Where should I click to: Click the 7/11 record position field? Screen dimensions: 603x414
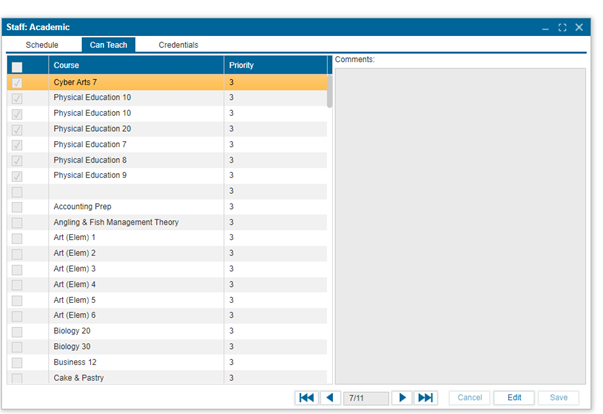tap(365, 398)
